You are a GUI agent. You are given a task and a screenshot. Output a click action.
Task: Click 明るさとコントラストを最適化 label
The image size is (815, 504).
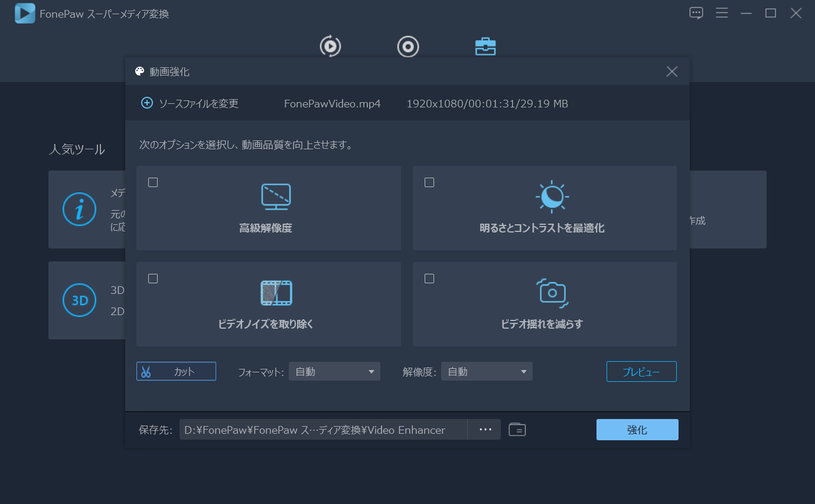542,228
